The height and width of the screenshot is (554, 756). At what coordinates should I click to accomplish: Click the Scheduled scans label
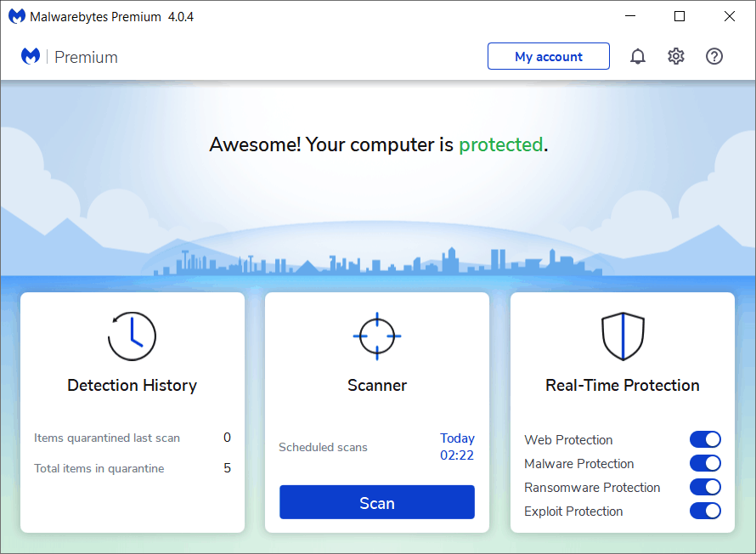323,447
